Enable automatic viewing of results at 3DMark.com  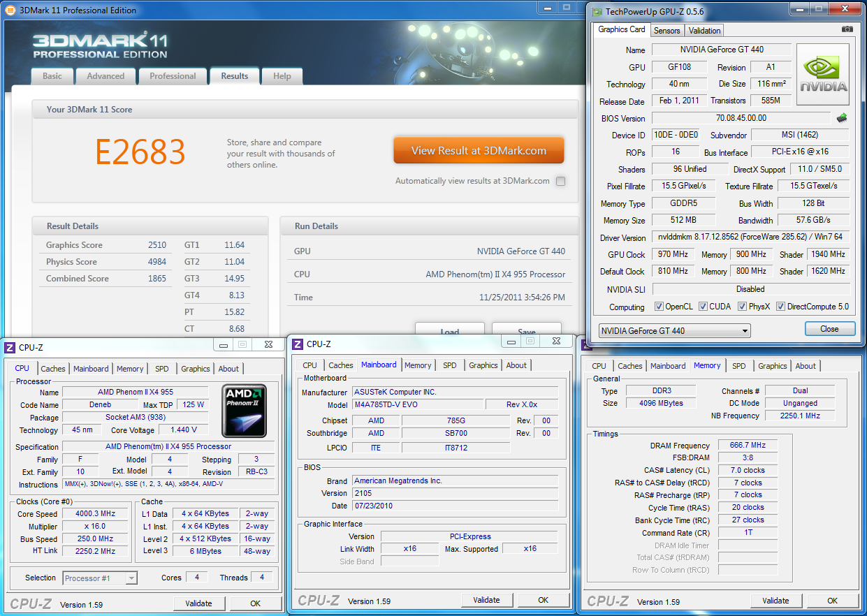[560, 182]
